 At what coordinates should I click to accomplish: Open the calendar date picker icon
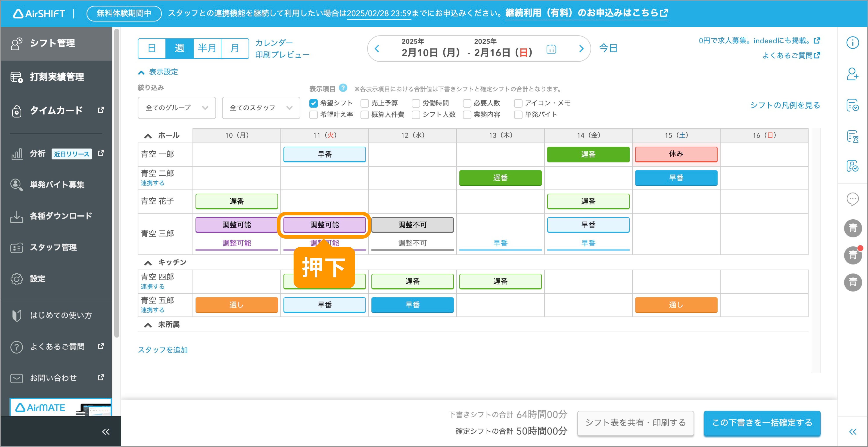(x=551, y=49)
